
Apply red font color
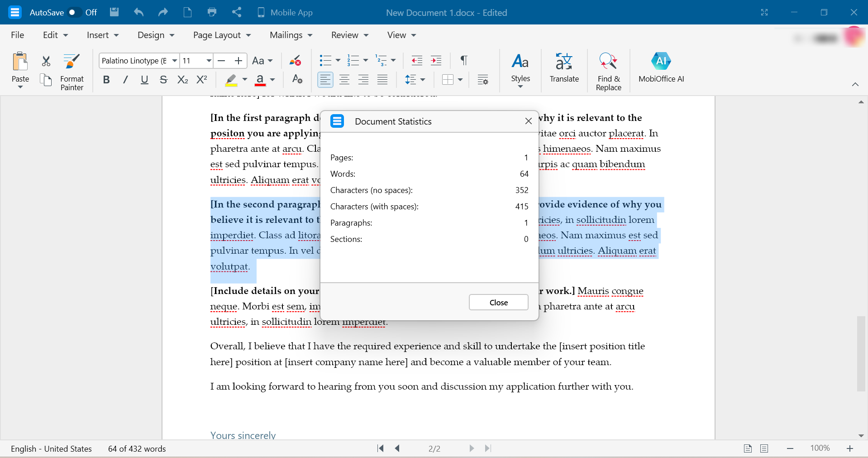(260, 80)
